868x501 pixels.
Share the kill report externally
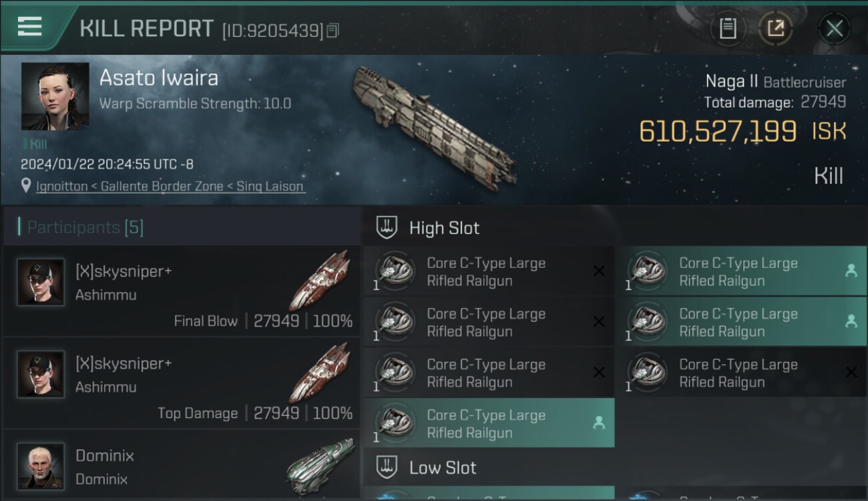[775, 29]
